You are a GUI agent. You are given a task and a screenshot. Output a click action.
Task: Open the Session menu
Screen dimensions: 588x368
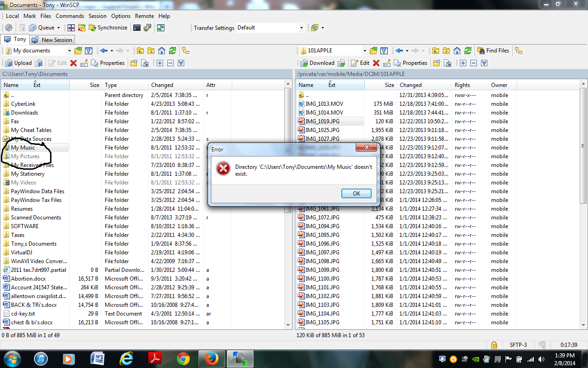[x=97, y=16]
